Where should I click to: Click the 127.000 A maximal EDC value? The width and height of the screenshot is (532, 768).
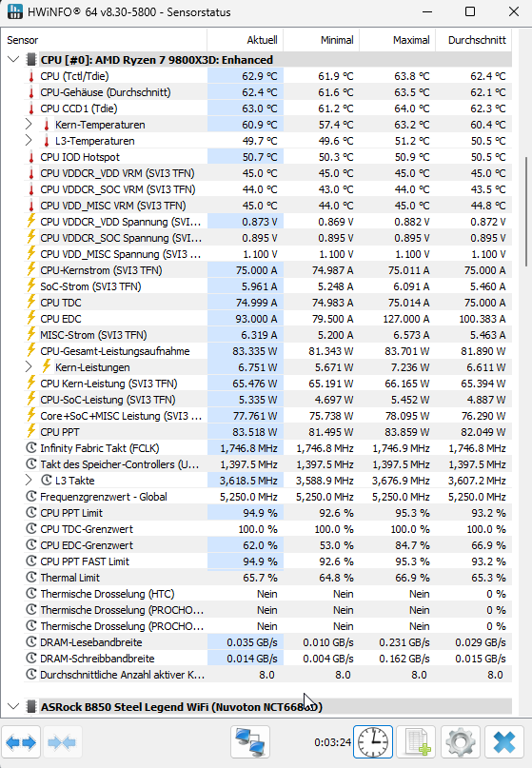pyautogui.click(x=406, y=319)
